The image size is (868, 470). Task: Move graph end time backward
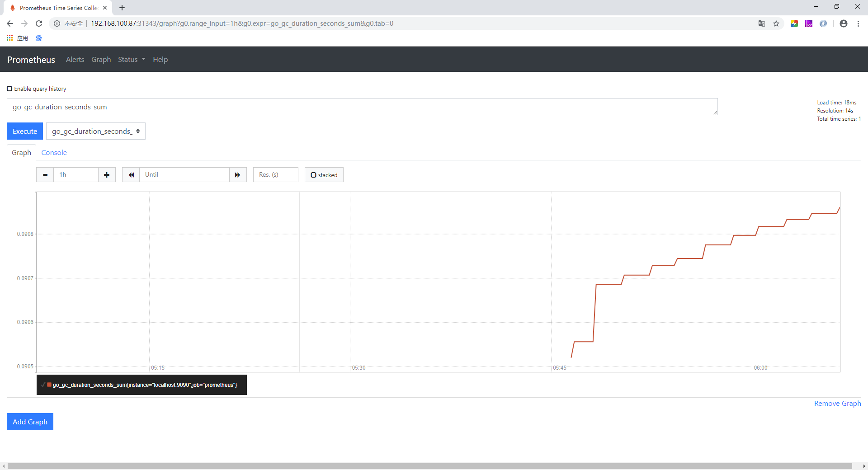(131, 175)
